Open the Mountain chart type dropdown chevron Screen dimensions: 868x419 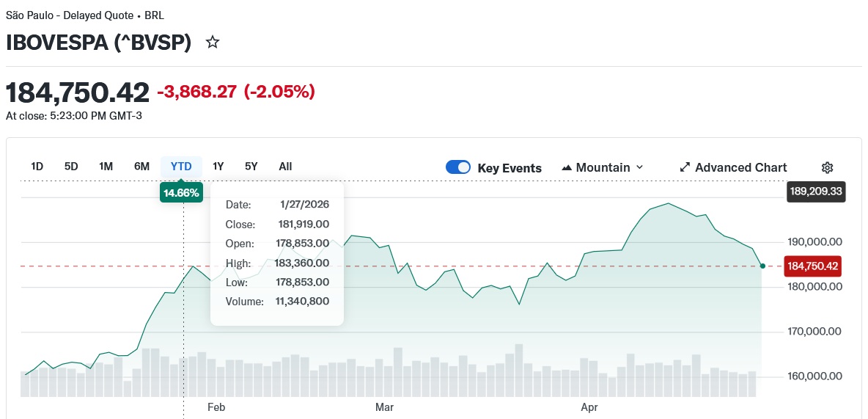pyautogui.click(x=639, y=167)
